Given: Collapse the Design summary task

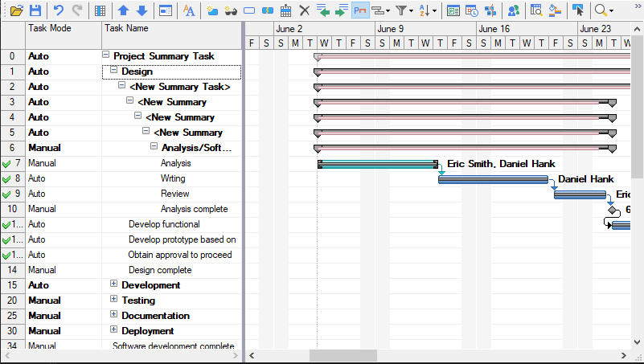Looking at the screenshot, I should coord(114,72).
